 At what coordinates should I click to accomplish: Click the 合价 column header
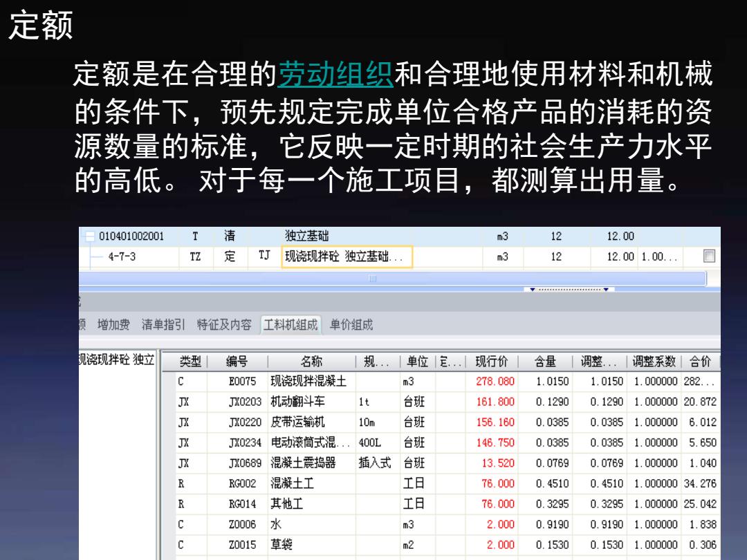(x=700, y=362)
